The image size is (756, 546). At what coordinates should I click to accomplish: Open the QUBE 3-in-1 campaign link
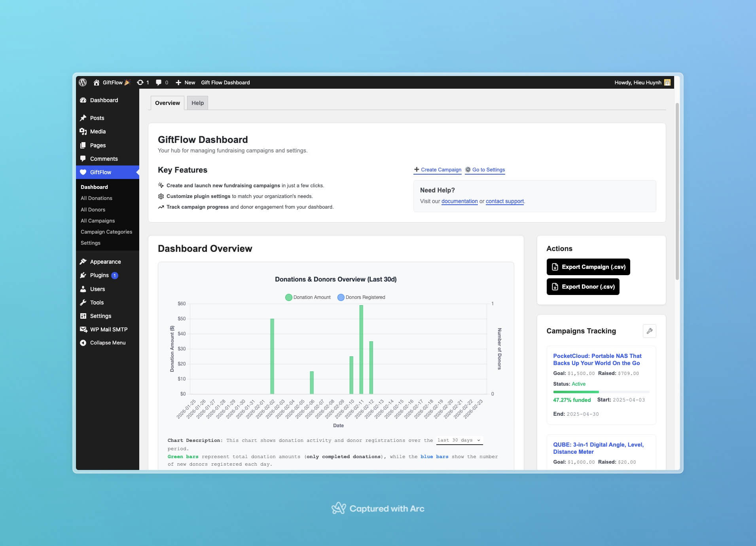[599, 448]
